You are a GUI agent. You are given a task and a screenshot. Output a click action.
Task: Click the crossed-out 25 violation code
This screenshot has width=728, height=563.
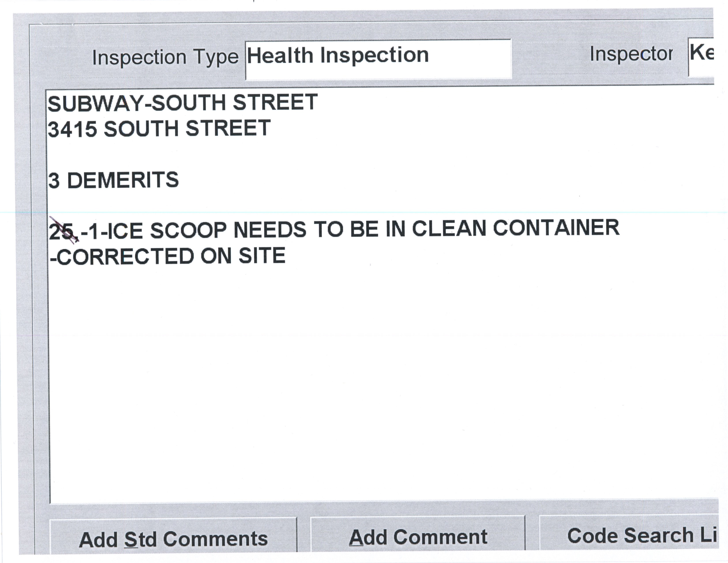click(x=62, y=231)
